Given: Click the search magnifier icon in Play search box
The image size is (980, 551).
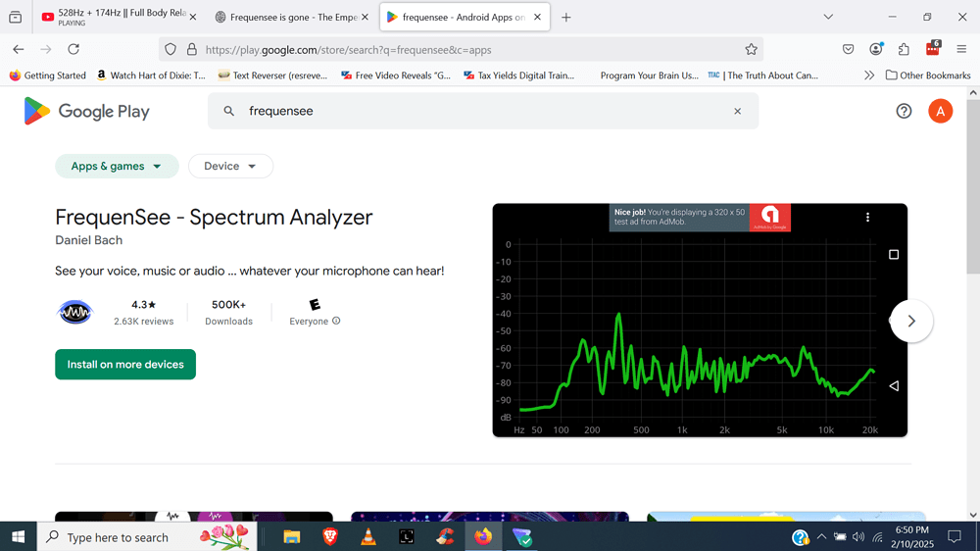Looking at the screenshot, I should (x=228, y=111).
